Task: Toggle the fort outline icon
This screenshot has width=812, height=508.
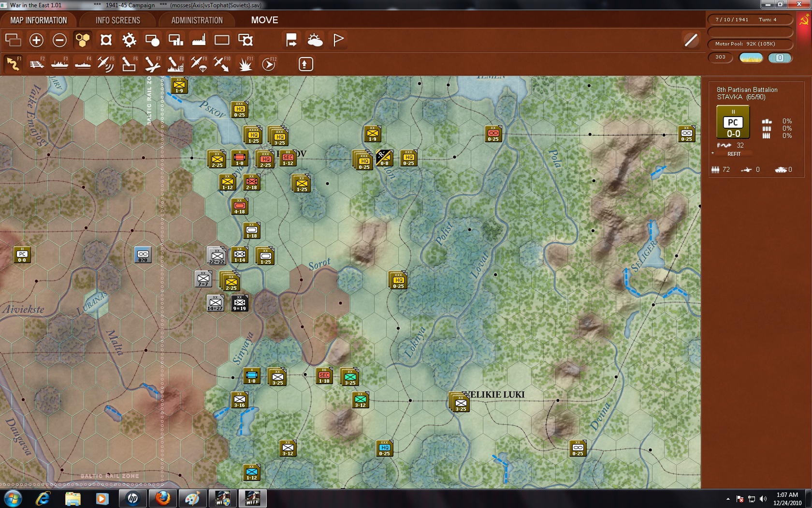Action: [106, 40]
